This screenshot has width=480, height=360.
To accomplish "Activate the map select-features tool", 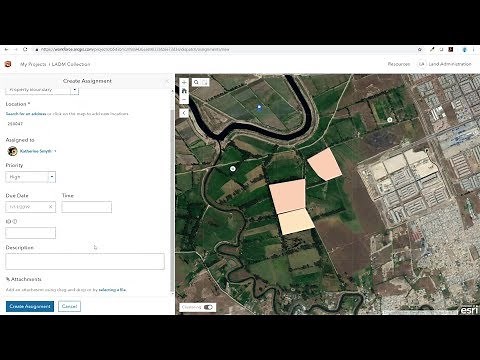I will [205, 82].
